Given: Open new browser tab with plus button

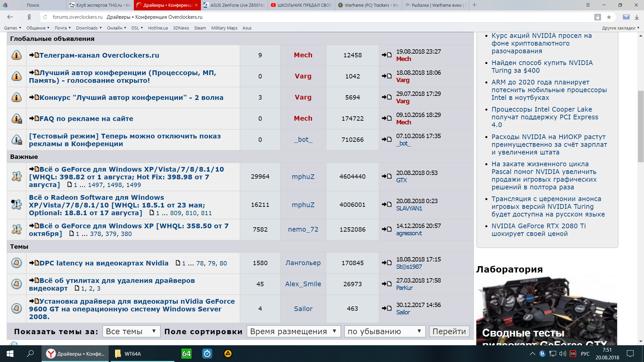Looking at the screenshot, I should pos(474,5).
